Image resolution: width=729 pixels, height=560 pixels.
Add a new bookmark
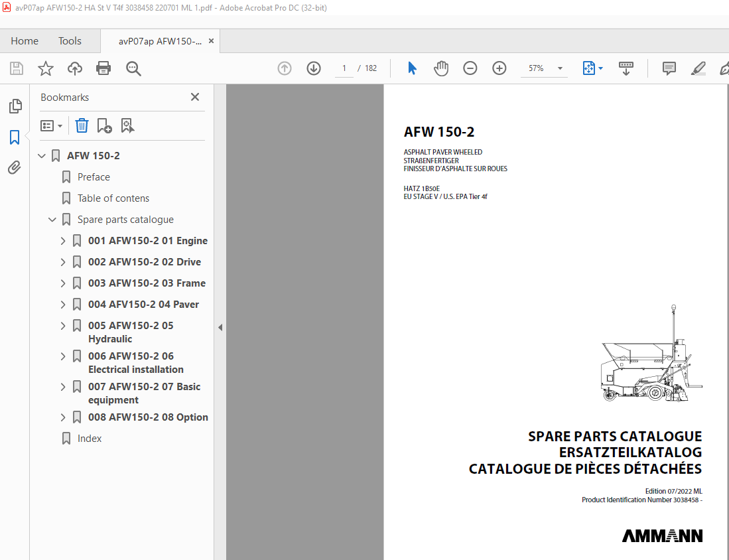(104, 125)
